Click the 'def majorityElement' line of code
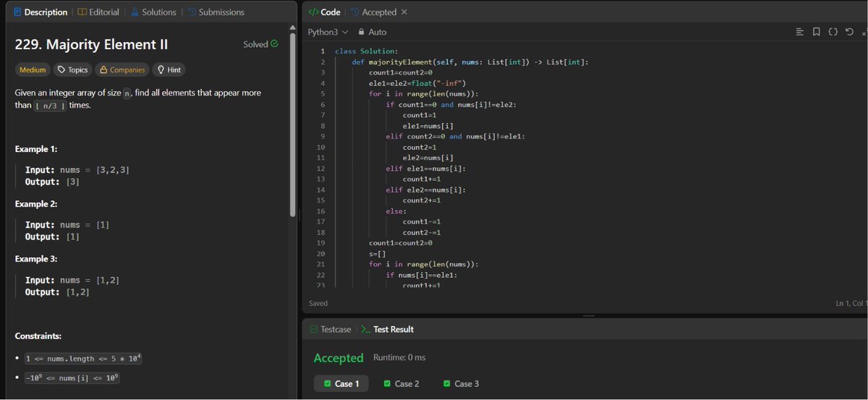The width and height of the screenshot is (868, 400). click(x=470, y=61)
